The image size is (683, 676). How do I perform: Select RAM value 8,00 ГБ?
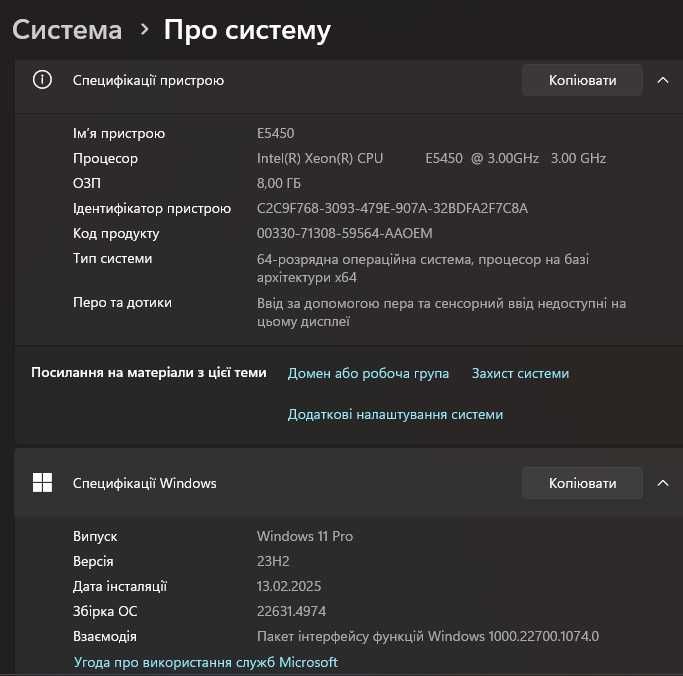coord(279,183)
